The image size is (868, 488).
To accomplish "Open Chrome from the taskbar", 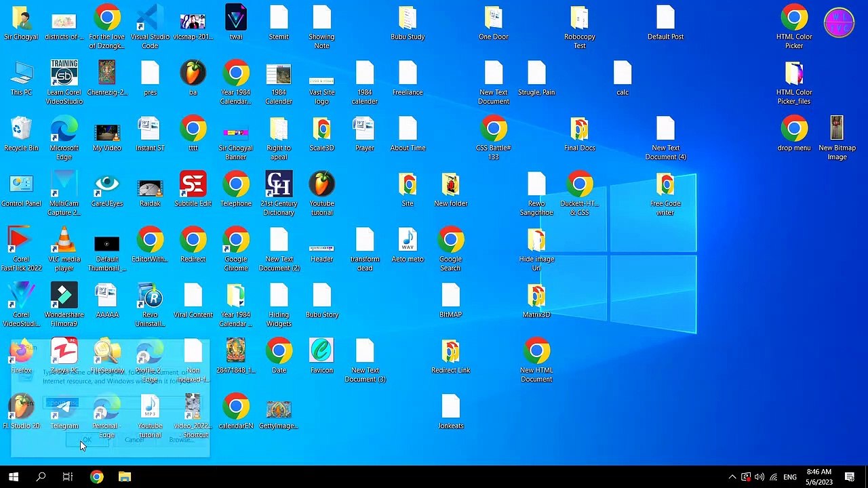I will (x=96, y=477).
